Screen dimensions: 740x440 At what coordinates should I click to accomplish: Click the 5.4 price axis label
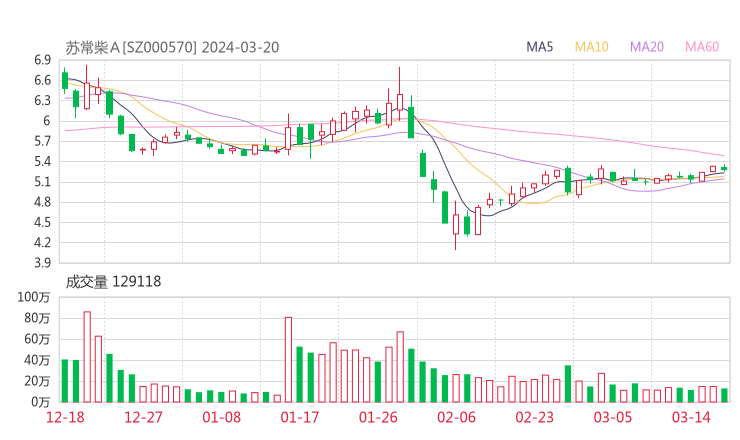point(42,161)
